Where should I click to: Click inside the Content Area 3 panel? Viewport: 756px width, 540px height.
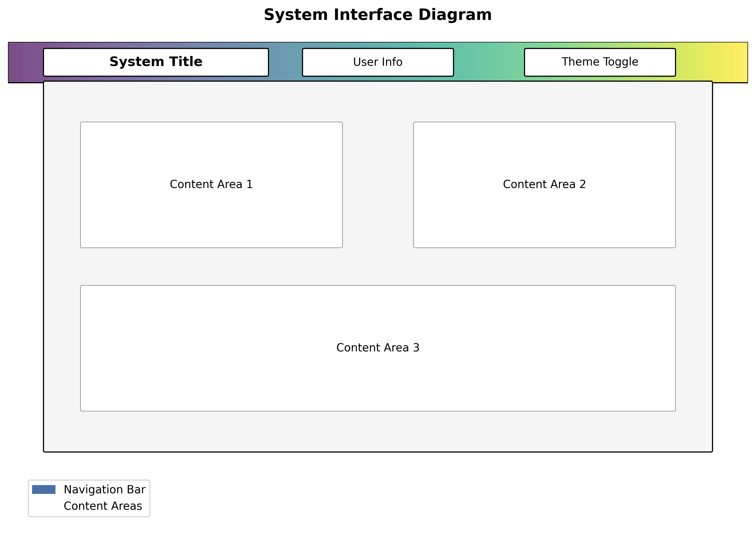coord(377,348)
